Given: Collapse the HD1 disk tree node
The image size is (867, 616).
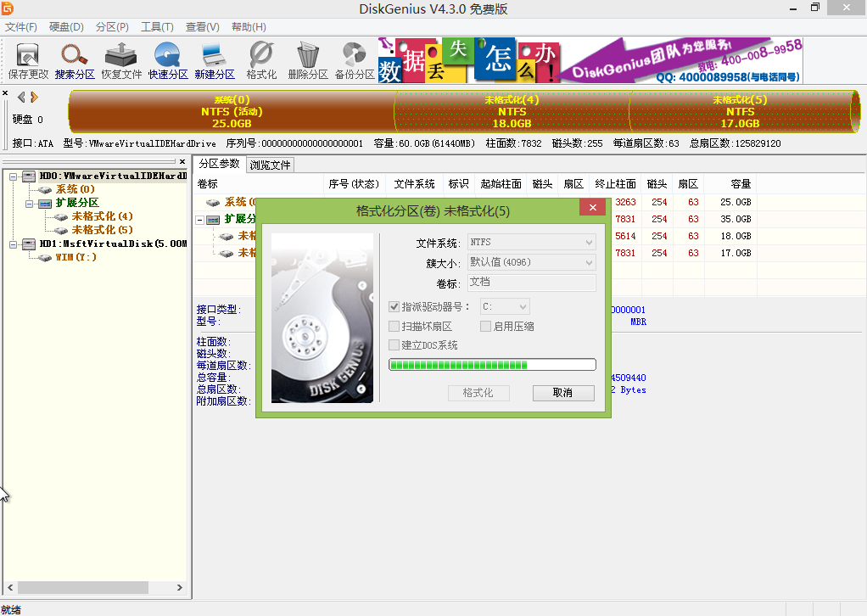Looking at the screenshot, I should pyautogui.click(x=14, y=244).
